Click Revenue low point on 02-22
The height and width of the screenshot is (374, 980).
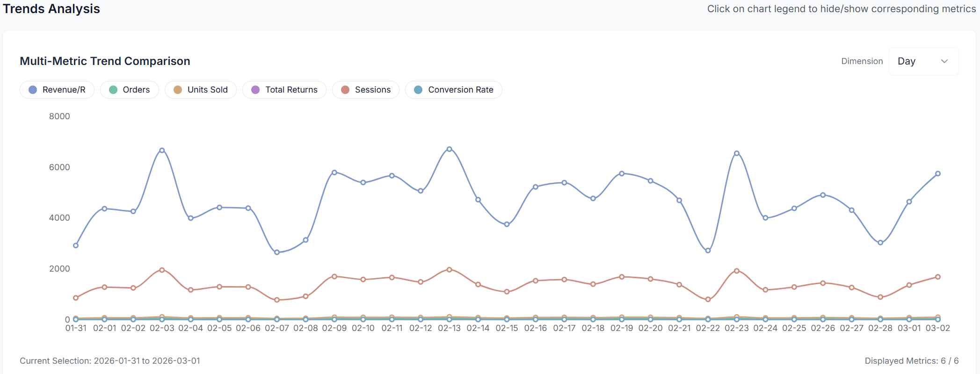[708, 251]
